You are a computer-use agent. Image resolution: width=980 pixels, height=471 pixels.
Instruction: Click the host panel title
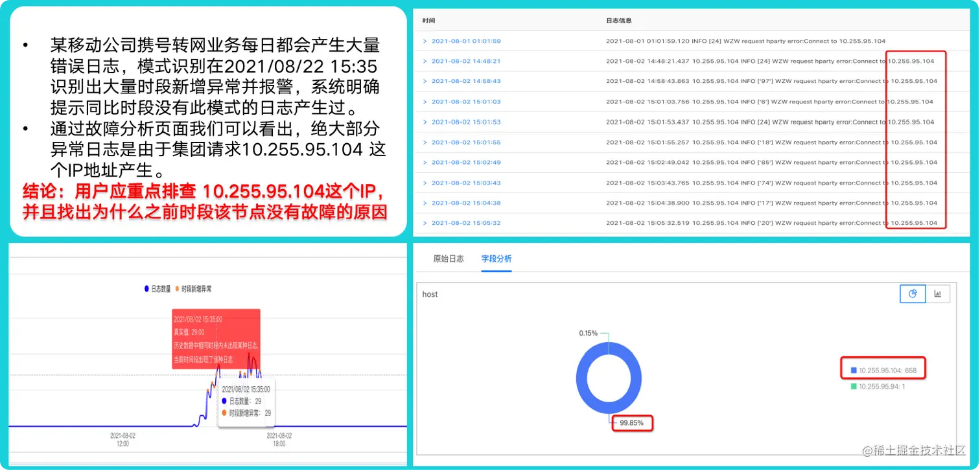430,294
